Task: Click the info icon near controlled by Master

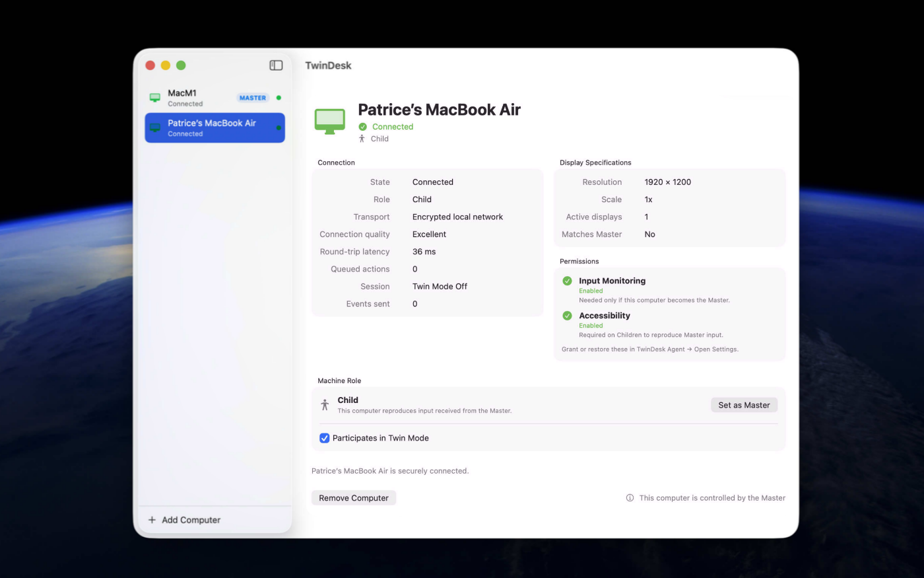Action: click(x=630, y=498)
